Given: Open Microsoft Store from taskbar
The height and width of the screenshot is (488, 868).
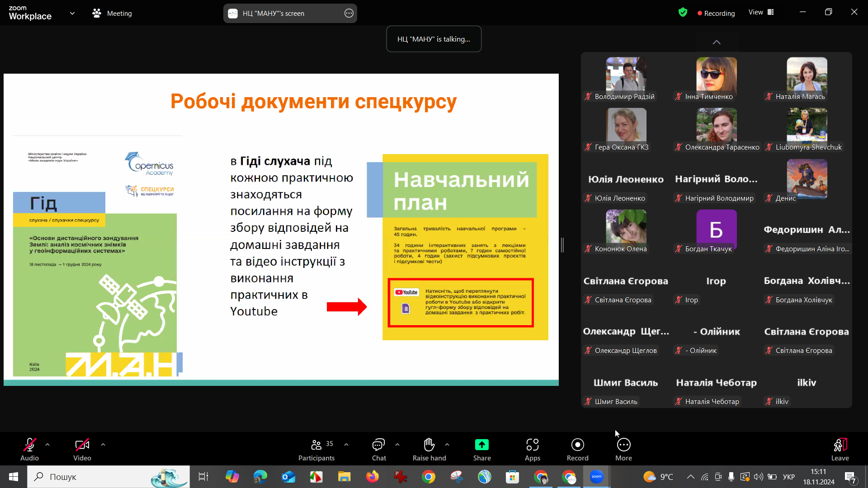Looking at the screenshot, I should 512,477.
